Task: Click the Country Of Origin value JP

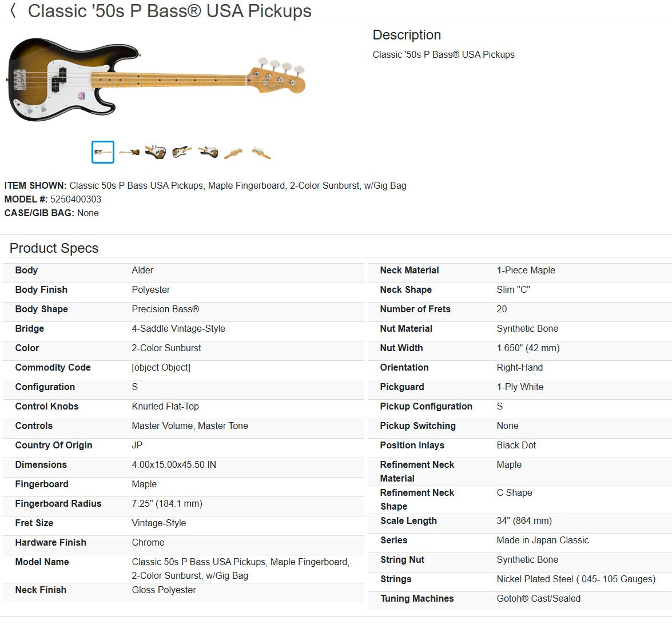Action: pyautogui.click(x=137, y=445)
